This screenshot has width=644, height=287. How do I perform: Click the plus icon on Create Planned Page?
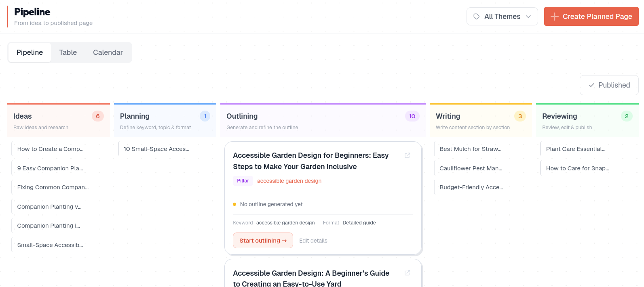(555, 17)
